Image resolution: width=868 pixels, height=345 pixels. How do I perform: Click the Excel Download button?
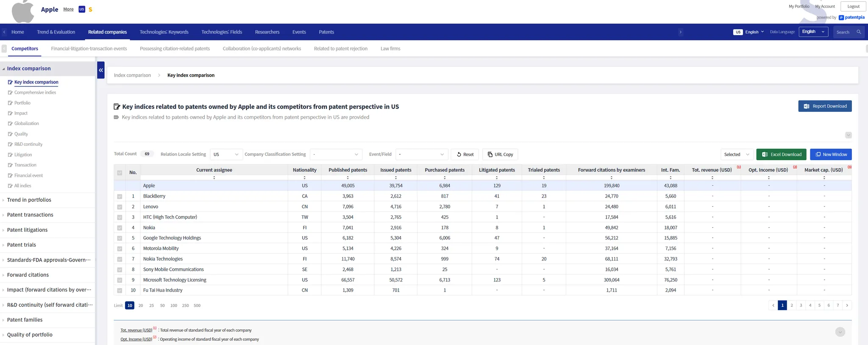click(781, 155)
